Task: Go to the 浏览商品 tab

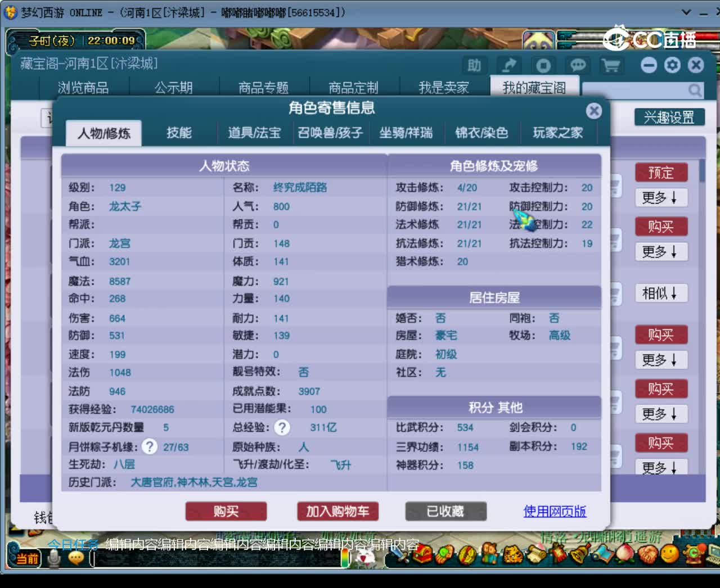Action: pyautogui.click(x=83, y=88)
